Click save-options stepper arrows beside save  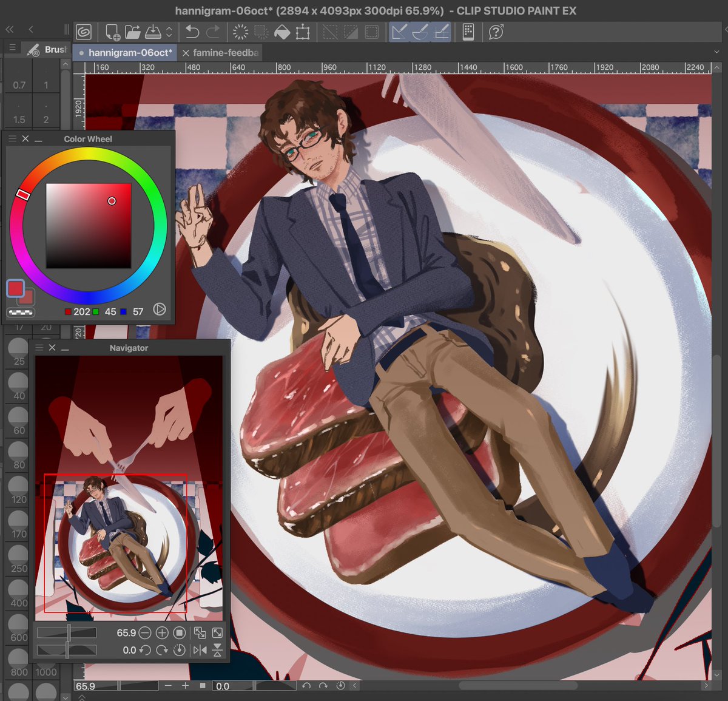tap(169, 32)
